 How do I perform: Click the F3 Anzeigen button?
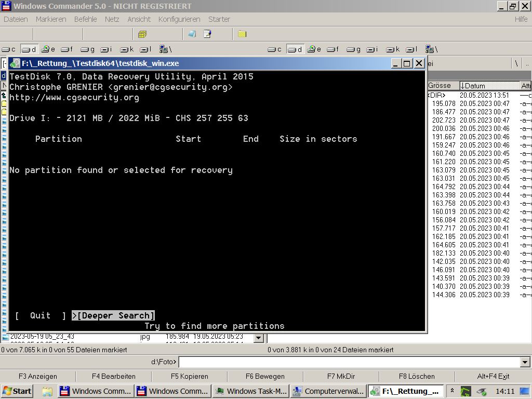[x=37, y=376]
